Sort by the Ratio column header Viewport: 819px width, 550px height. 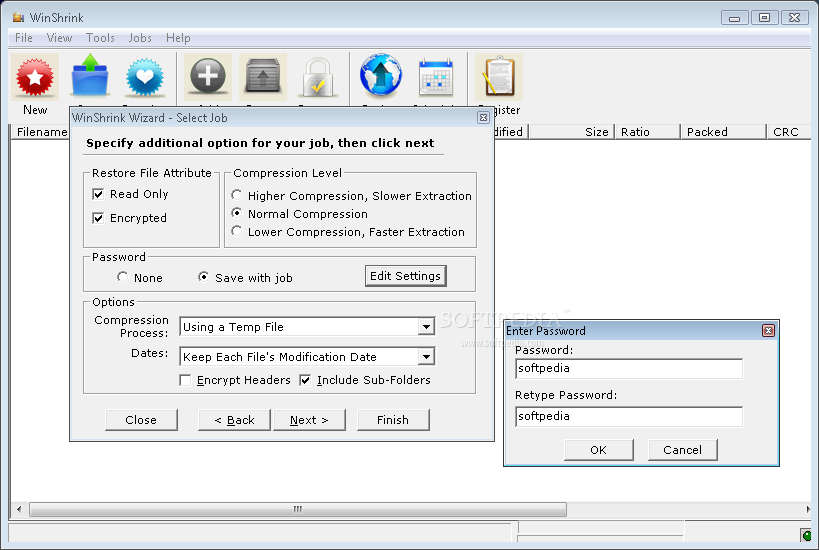point(647,132)
